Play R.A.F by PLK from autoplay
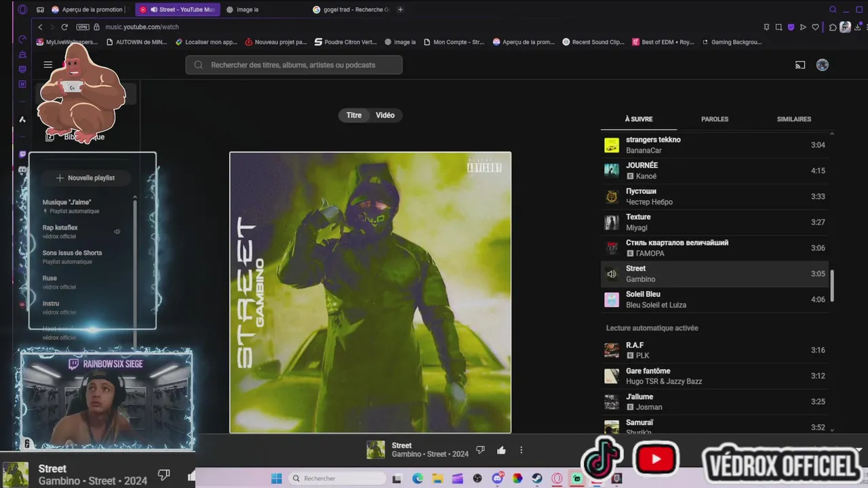Image resolution: width=868 pixels, height=488 pixels. coord(715,350)
